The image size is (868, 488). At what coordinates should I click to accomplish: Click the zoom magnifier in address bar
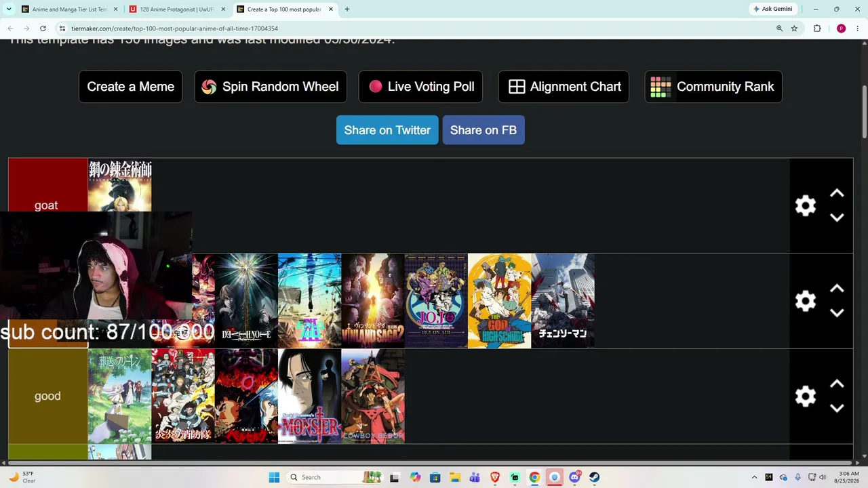[x=779, y=28]
